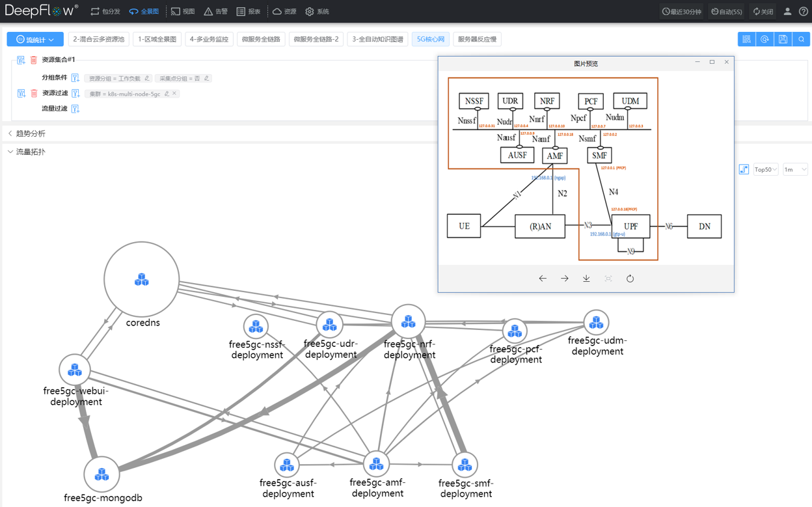The width and height of the screenshot is (812, 507).
Task: Click the DeepFlow logo
Action: coord(41,11)
